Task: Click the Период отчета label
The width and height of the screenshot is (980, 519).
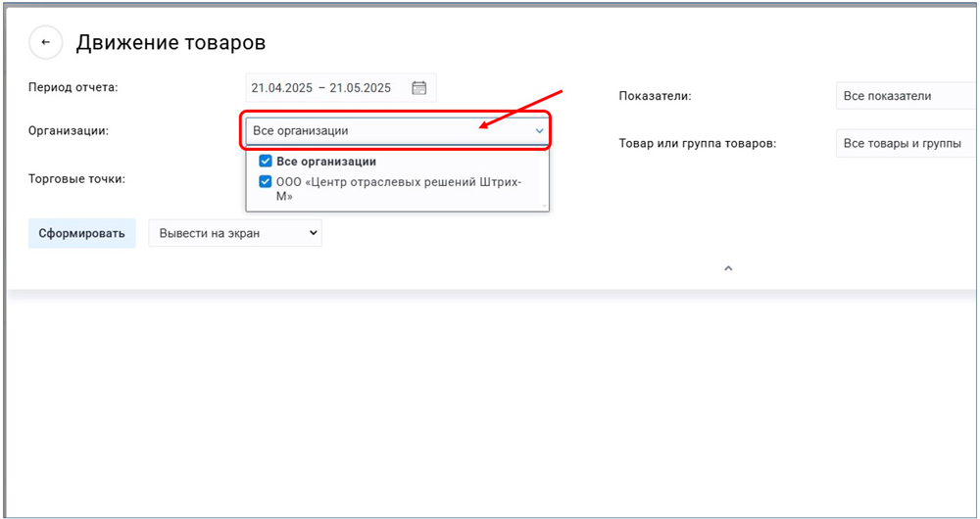Action: tap(73, 87)
